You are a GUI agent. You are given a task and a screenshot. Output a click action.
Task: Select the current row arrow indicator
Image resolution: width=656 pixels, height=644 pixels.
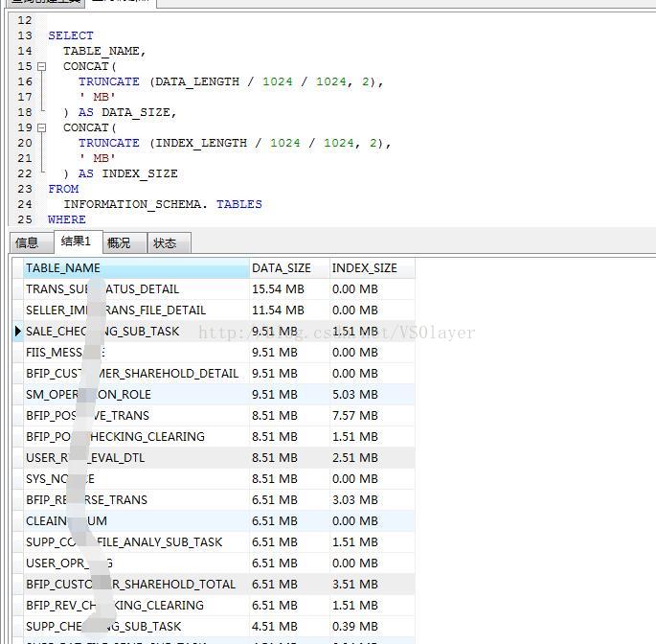pos(17,332)
